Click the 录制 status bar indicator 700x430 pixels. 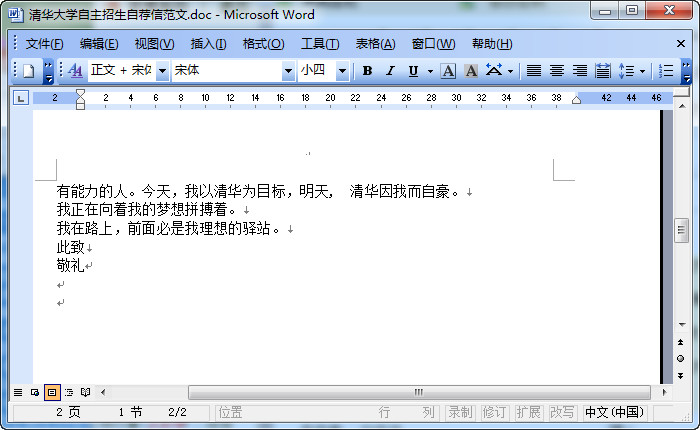coord(460,412)
